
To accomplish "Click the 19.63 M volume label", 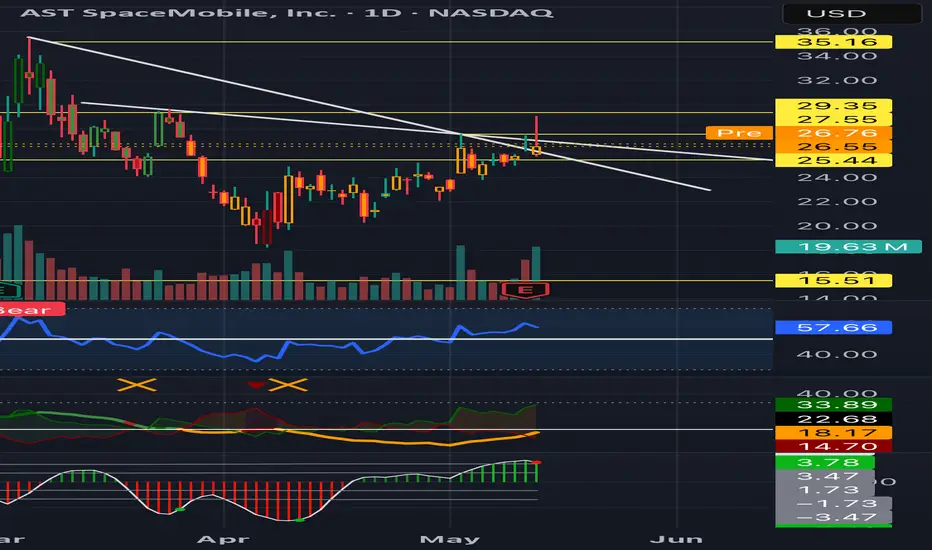I will tap(848, 247).
